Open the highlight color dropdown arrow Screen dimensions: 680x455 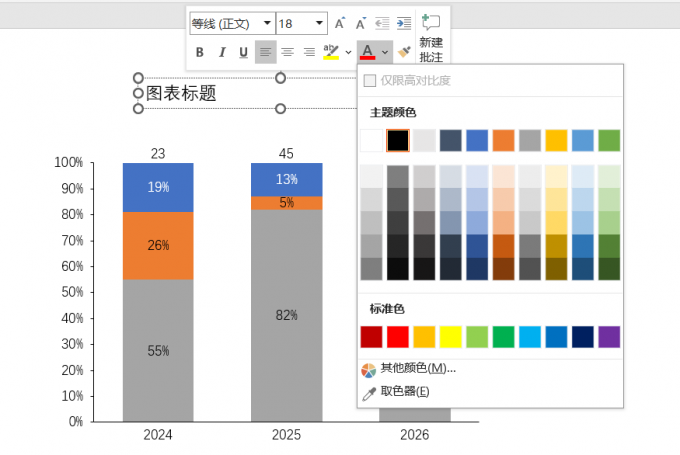click(x=348, y=52)
